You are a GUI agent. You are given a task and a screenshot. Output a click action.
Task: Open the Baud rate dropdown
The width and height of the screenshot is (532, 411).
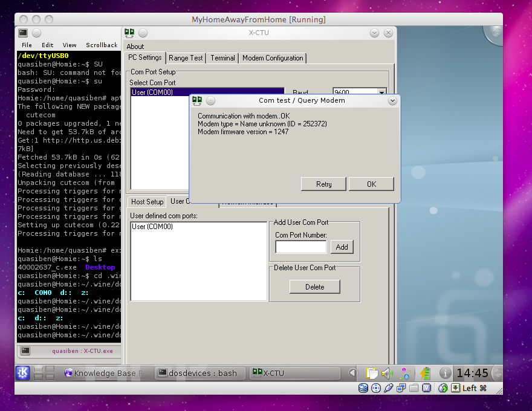click(x=382, y=92)
